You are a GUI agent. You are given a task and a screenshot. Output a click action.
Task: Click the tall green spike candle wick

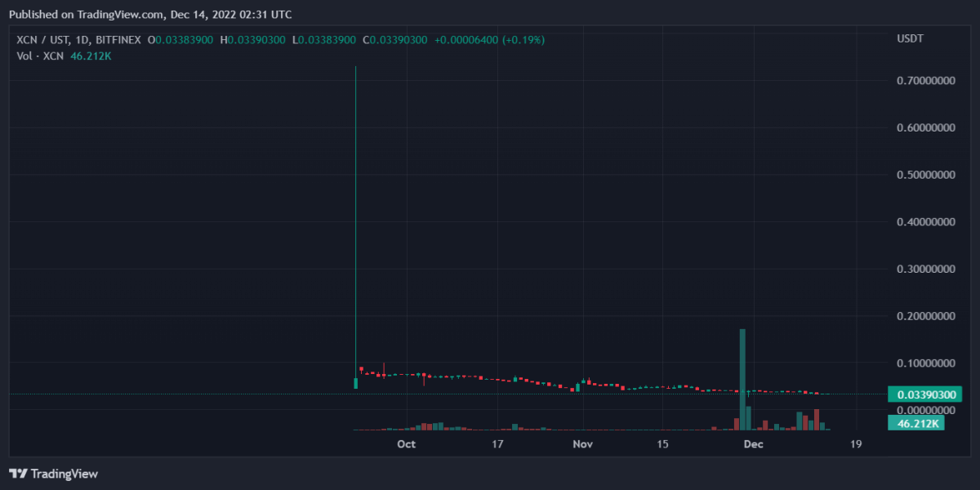click(355, 204)
